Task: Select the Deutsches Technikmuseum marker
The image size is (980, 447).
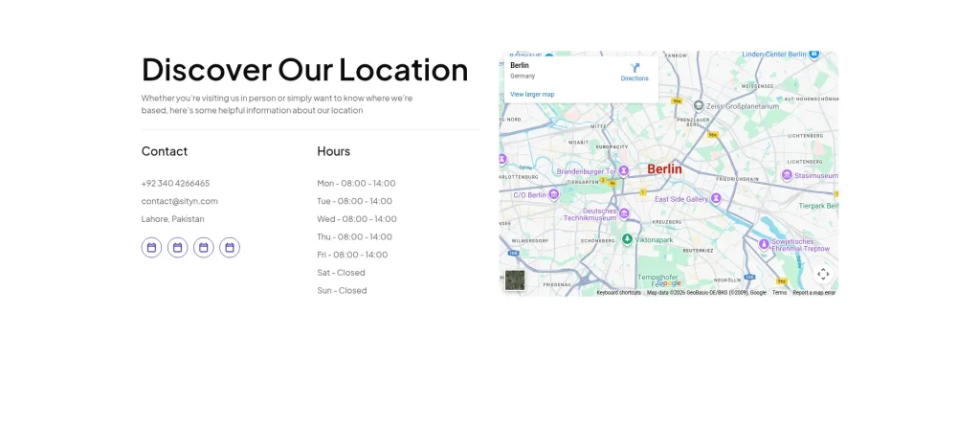Action: click(624, 213)
